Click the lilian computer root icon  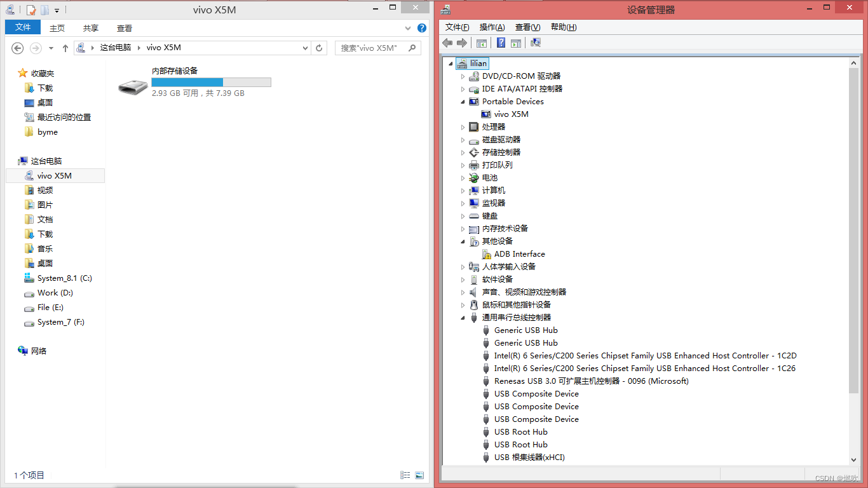[462, 64]
